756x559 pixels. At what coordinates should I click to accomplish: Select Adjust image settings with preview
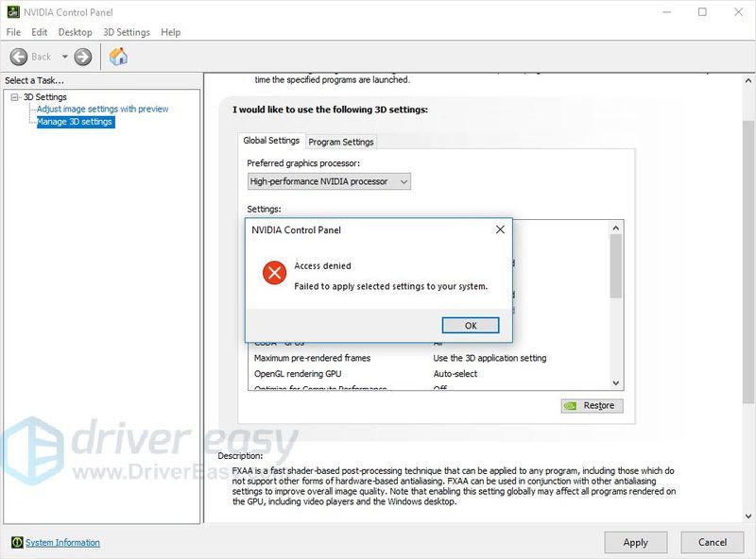pyautogui.click(x=103, y=109)
